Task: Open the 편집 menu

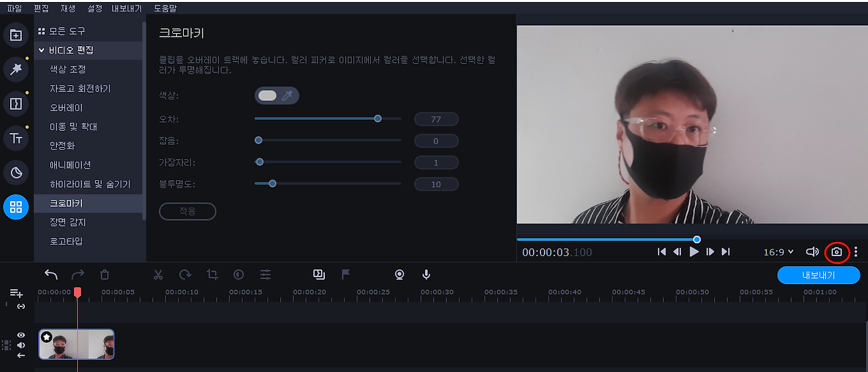Action: coord(41,9)
